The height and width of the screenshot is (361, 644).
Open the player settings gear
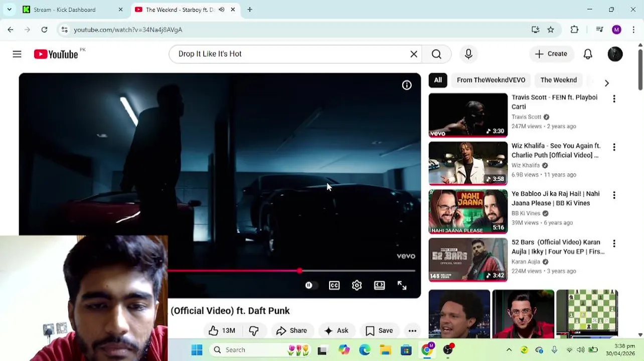pyautogui.click(x=357, y=285)
